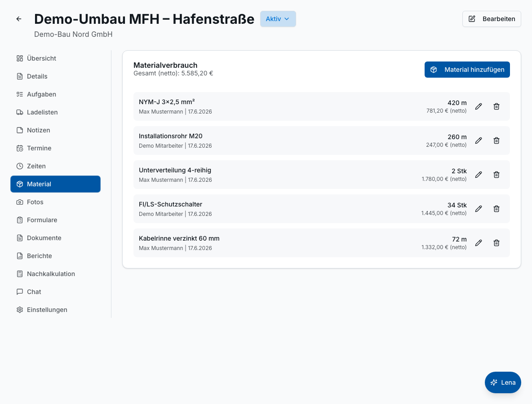Select the Kabelrinne verzinkt 60 mm name

click(x=179, y=238)
